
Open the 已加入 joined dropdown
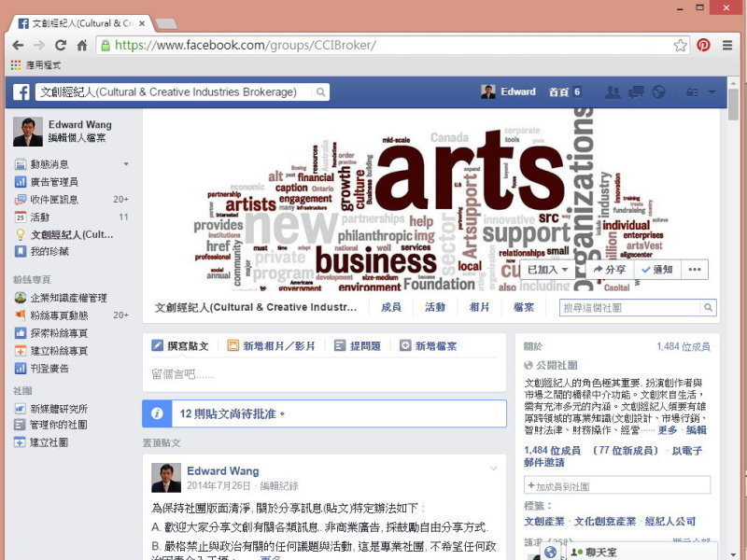[x=548, y=269]
